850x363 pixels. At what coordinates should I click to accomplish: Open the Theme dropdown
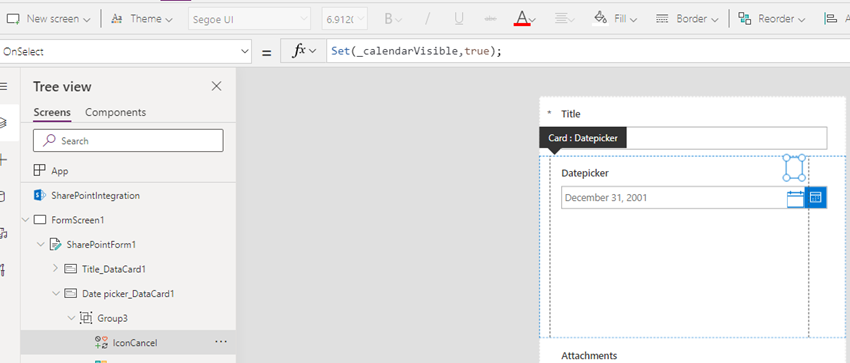pos(142,19)
